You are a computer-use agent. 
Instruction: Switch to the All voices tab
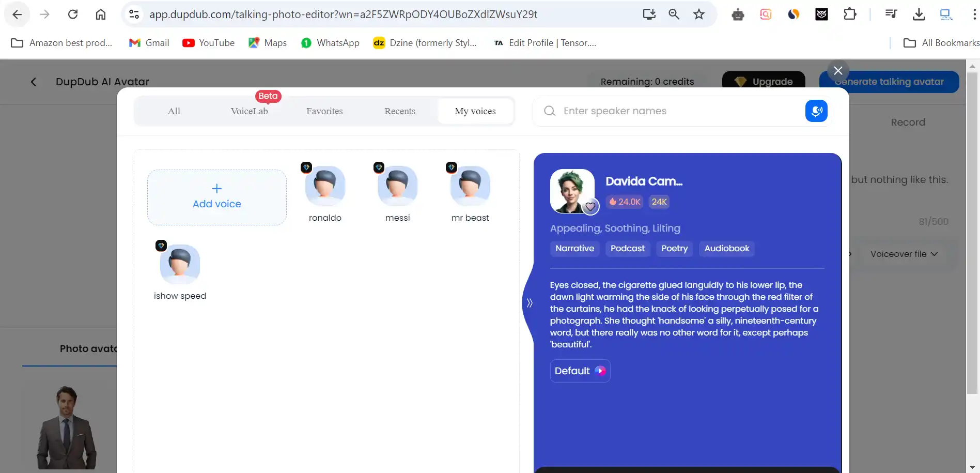tap(174, 111)
